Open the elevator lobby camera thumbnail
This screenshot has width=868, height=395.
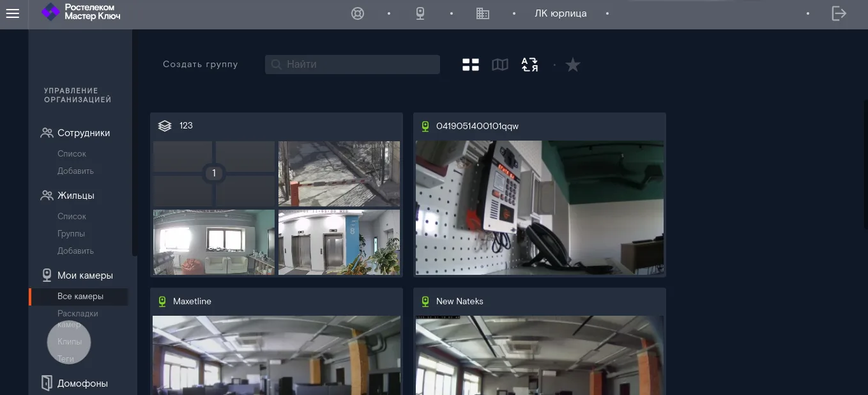tap(339, 242)
